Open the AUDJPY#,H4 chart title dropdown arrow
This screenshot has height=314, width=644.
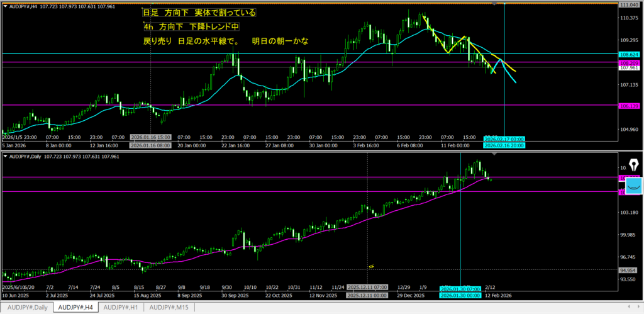pos(5,5)
